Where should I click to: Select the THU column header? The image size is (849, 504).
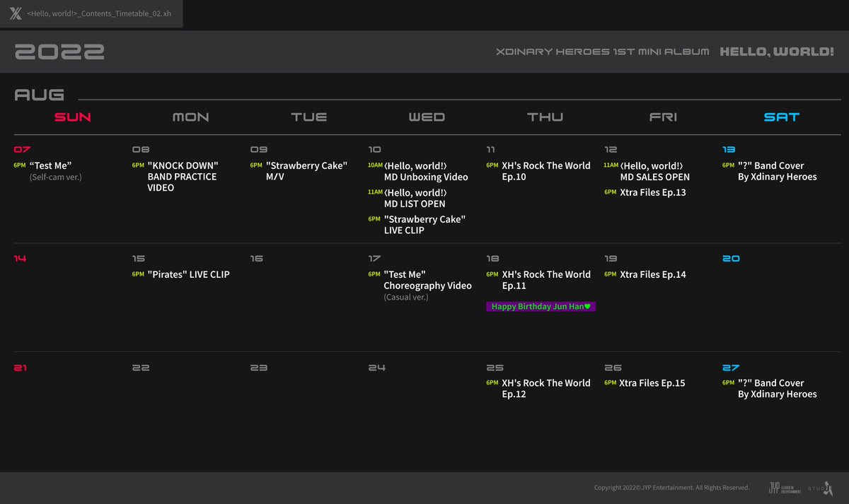(x=545, y=117)
